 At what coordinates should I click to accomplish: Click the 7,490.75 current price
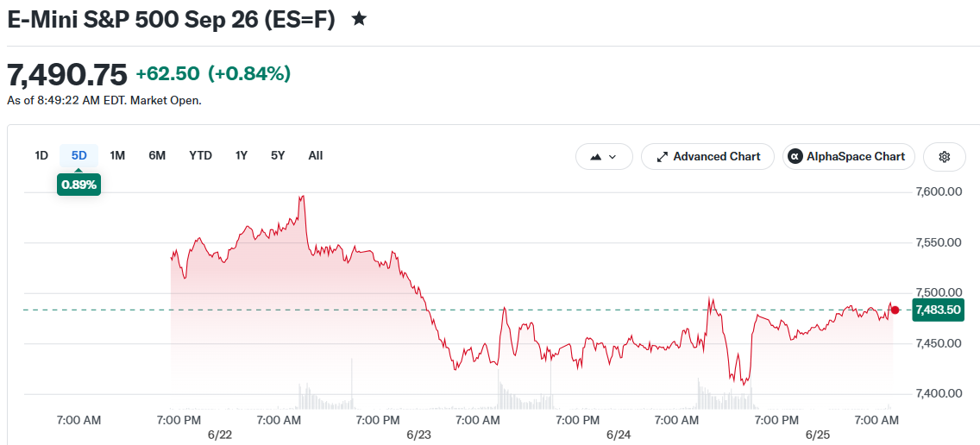click(67, 75)
